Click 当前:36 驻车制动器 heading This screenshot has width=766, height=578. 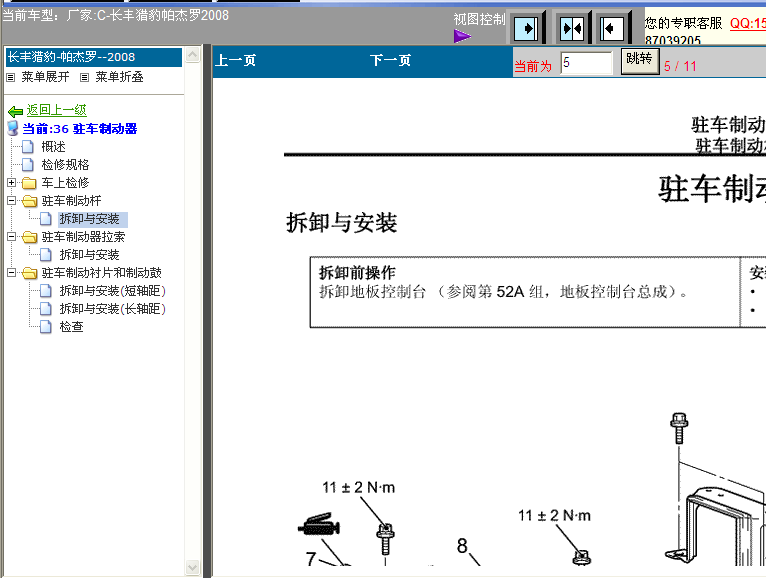(x=80, y=129)
